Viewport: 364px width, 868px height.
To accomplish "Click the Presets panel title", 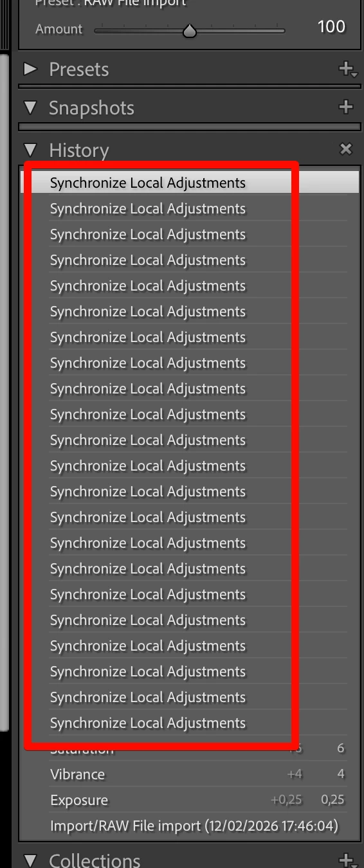I will [79, 69].
